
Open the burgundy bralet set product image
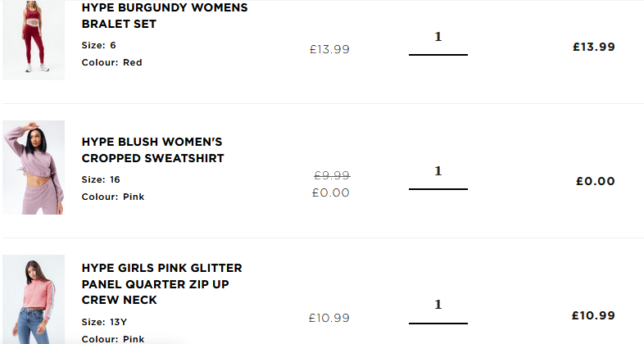coord(34,40)
